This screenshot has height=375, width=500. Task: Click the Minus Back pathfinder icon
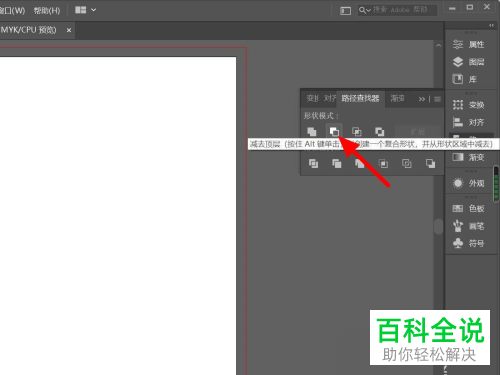[x=430, y=163]
